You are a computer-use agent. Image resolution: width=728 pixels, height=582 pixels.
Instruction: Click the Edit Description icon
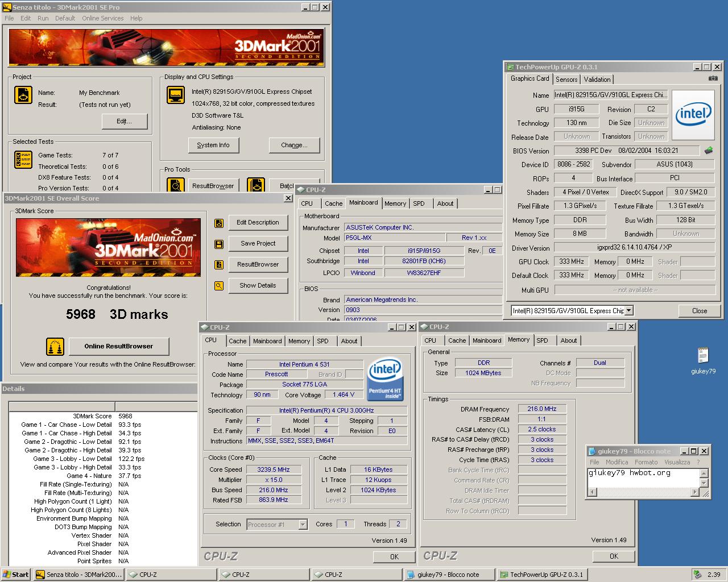pyautogui.click(x=218, y=223)
